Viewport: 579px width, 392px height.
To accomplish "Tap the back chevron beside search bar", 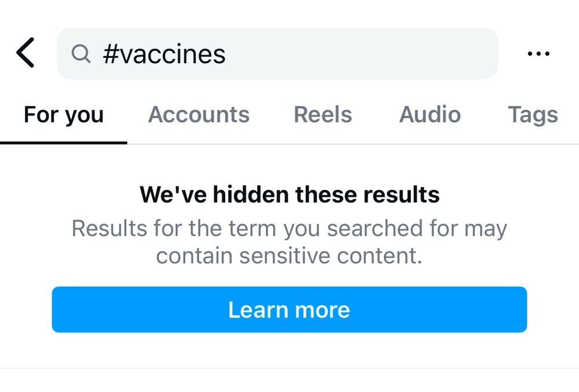I will coord(25,53).
